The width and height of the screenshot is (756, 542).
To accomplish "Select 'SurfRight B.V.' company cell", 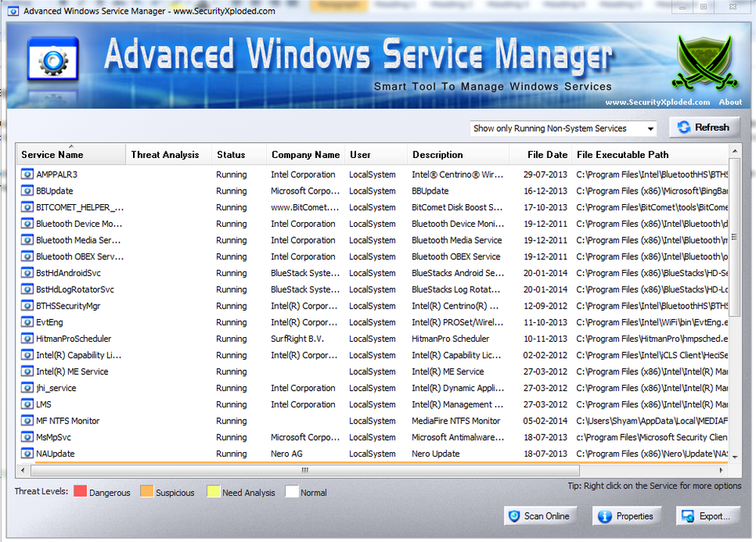I will (297, 339).
